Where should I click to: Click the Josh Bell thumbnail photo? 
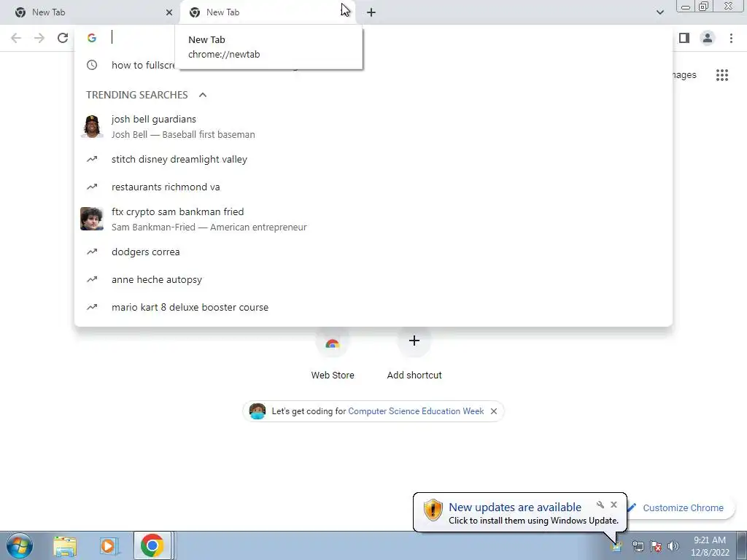click(x=92, y=127)
